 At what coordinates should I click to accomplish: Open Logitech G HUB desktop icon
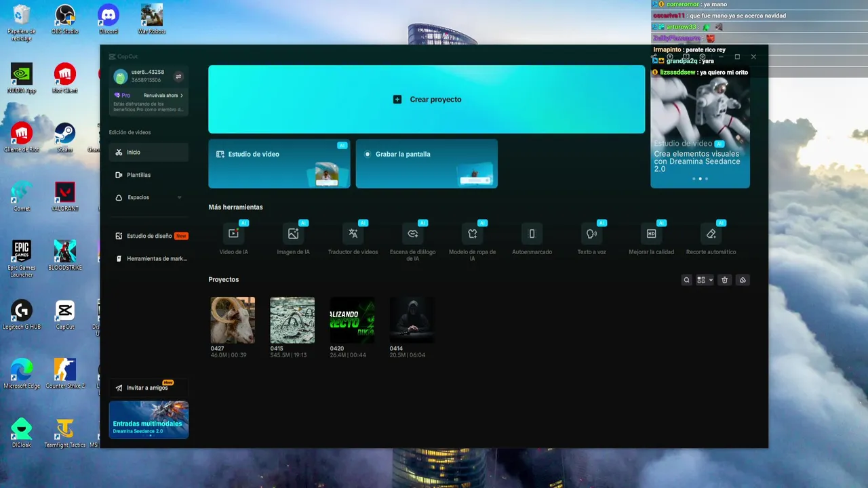(22, 314)
